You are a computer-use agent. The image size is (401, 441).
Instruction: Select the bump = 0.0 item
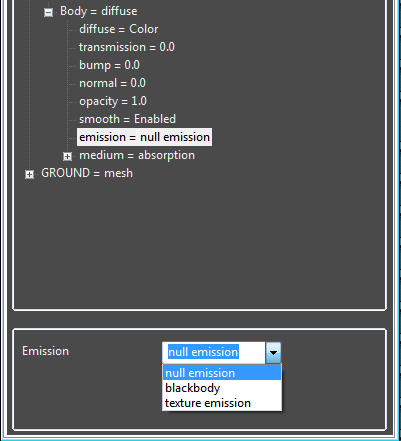109,65
